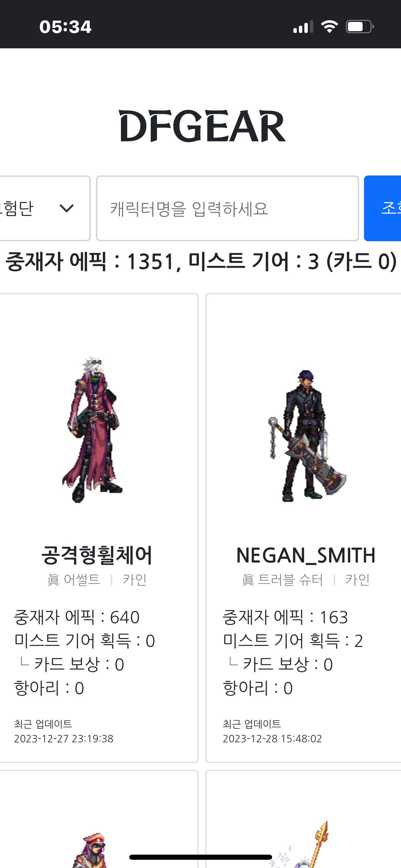Select the 공격형휠체어 character sprite

pyautogui.click(x=93, y=430)
